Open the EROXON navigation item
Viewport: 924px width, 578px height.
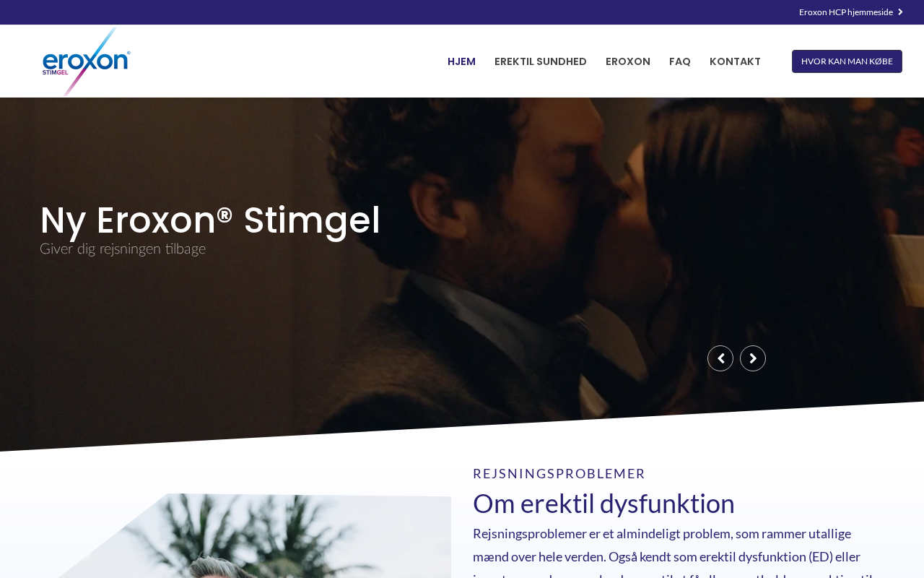(x=628, y=61)
